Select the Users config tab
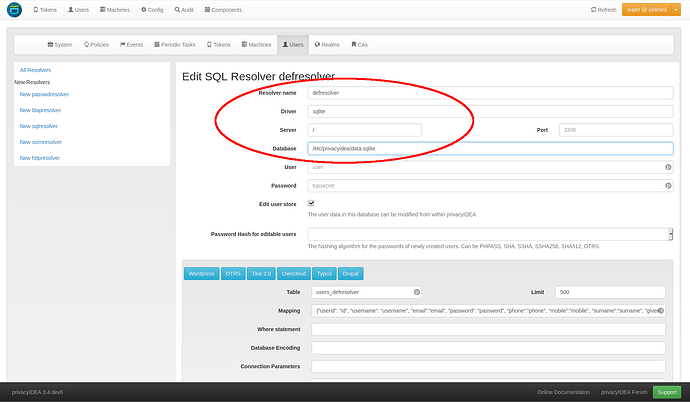Viewport: 690px width, 402px height. click(293, 45)
